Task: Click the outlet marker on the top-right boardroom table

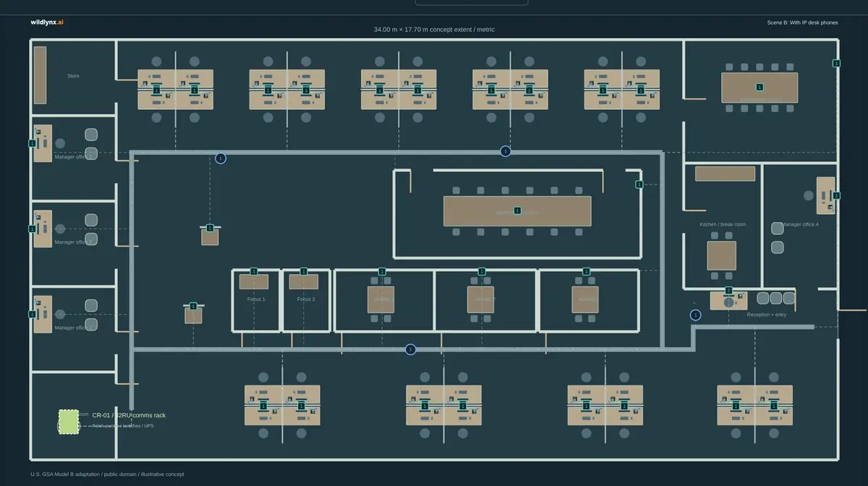Action: pyautogui.click(x=759, y=87)
